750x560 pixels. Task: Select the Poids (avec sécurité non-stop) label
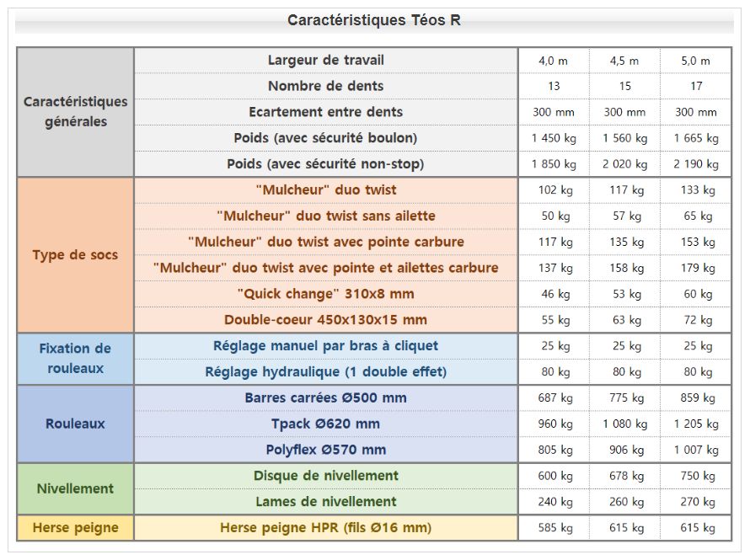click(326, 163)
